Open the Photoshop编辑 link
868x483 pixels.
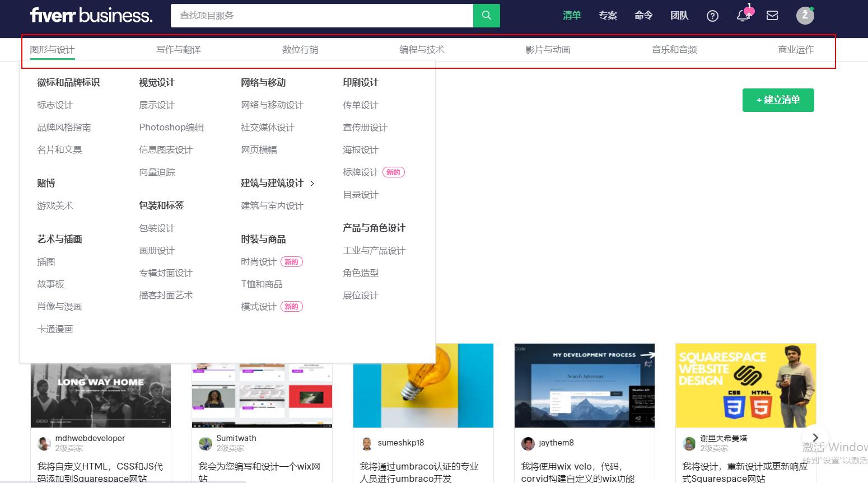click(x=171, y=127)
